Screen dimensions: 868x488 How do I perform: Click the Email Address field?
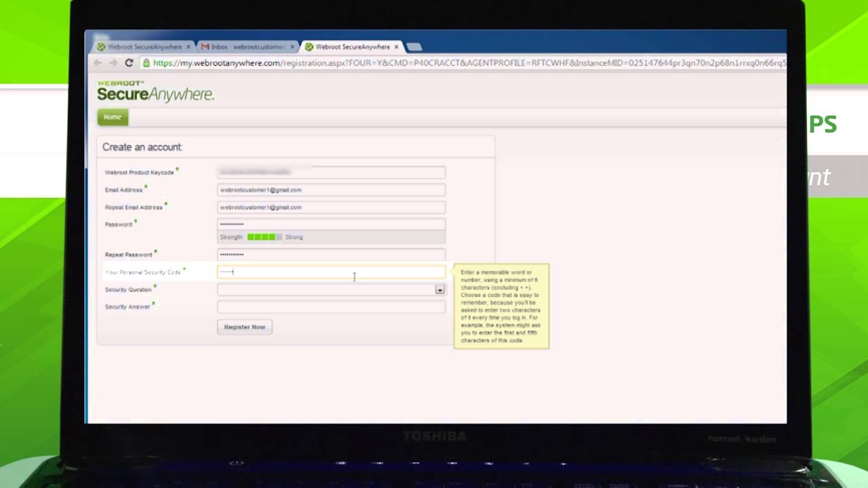point(331,190)
